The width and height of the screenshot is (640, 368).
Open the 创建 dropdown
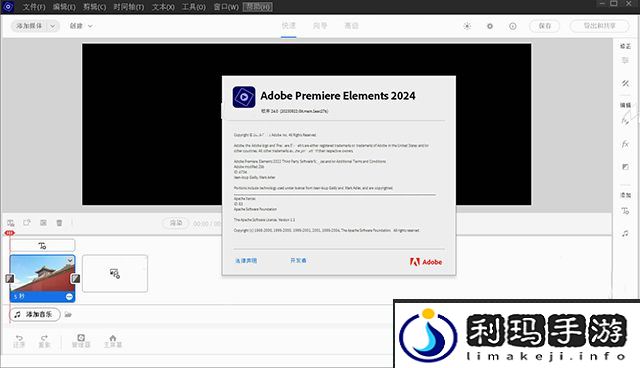click(81, 26)
